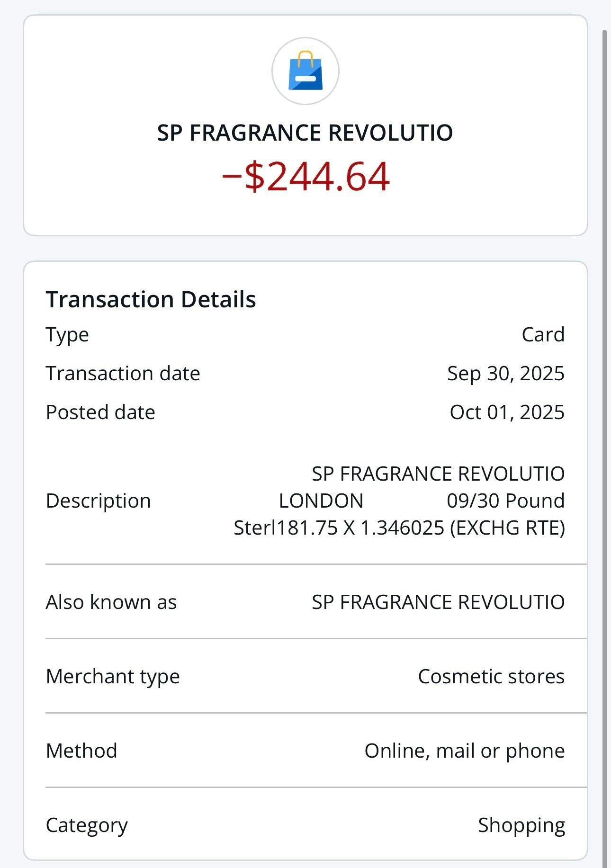Click the vertical scrollbar on the right
Screen dimensions: 611x868
604,426
